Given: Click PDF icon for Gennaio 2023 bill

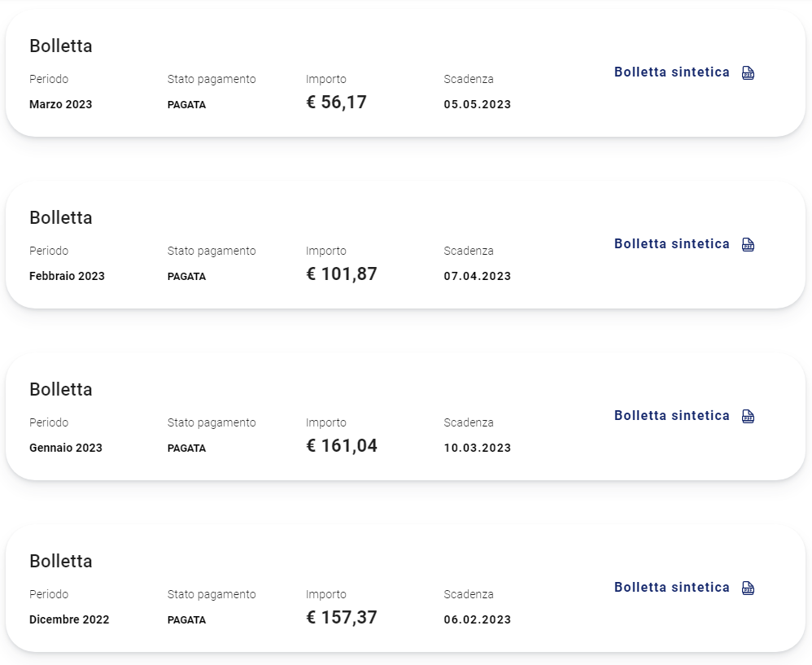Looking at the screenshot, I should pos(748,416).
